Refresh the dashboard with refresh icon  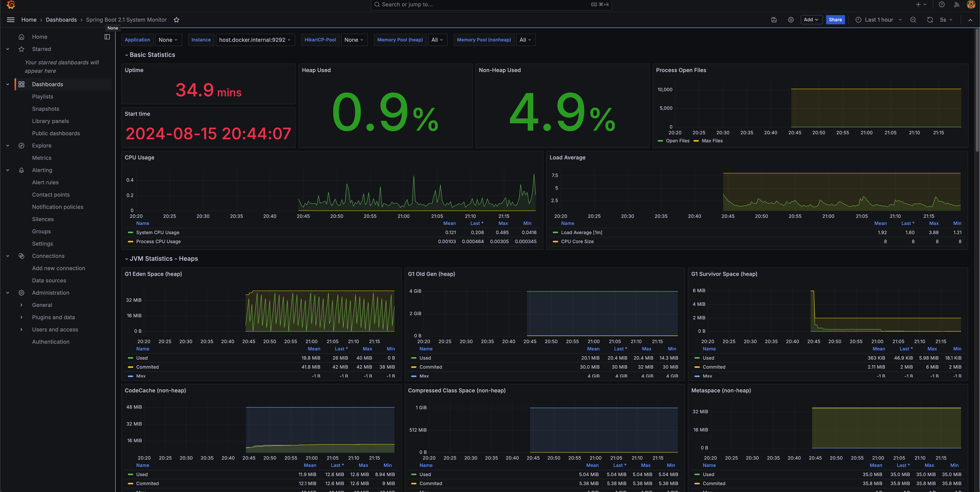point(930,20)
